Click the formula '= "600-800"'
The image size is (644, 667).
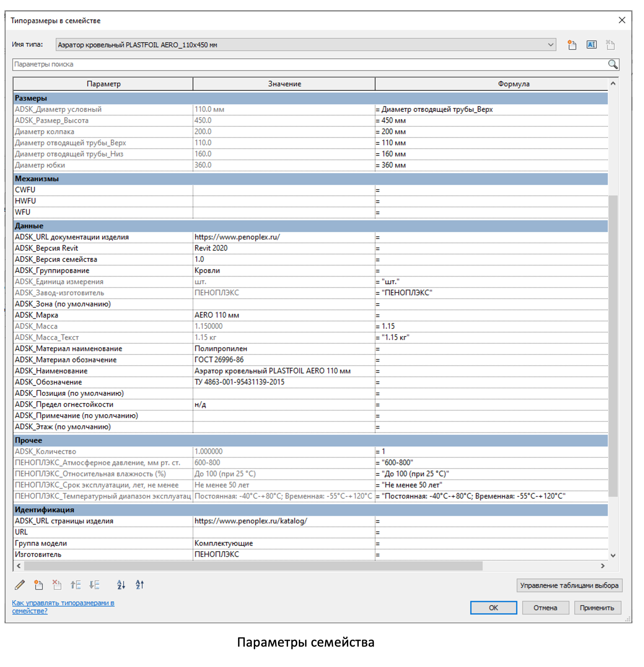[491, 463]
